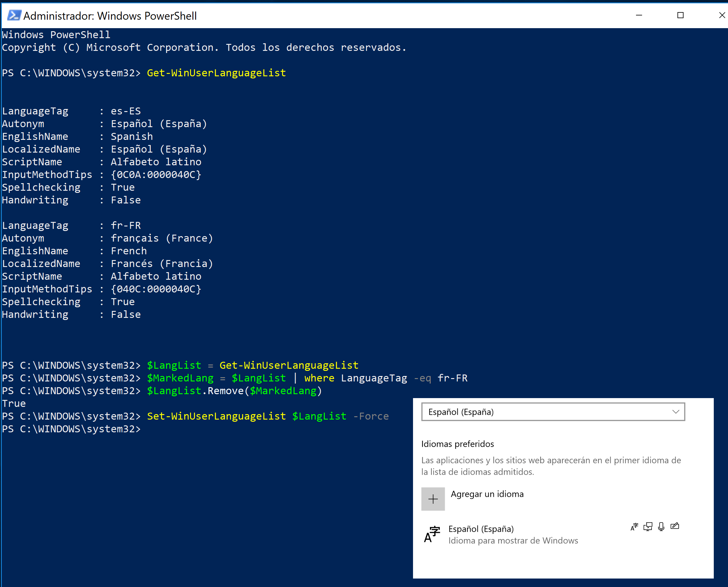Click the 'Idioma para mostrar de Windows' subtitle
This screenshot has height=587, width=728.
tap(513, 541)
